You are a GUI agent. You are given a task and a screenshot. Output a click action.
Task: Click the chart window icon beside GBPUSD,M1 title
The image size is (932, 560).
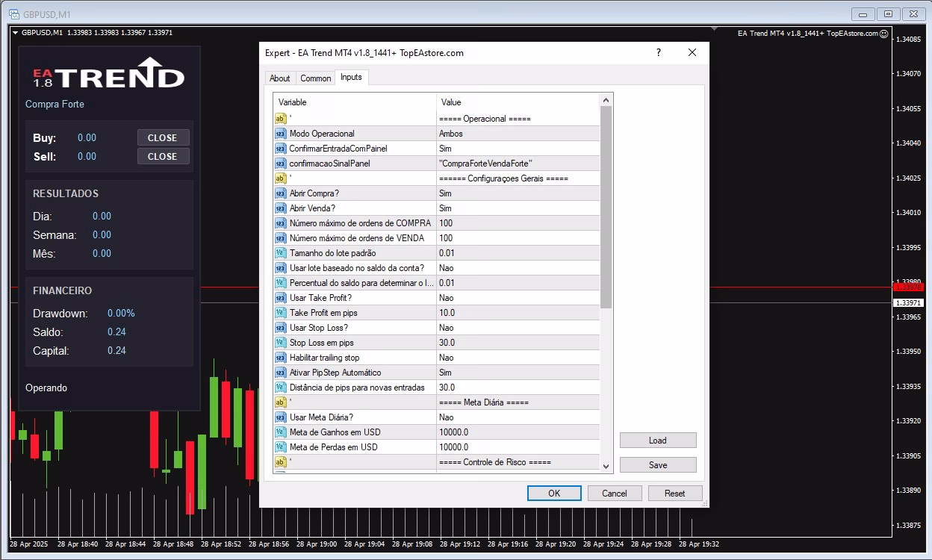(x=13, y=14)
